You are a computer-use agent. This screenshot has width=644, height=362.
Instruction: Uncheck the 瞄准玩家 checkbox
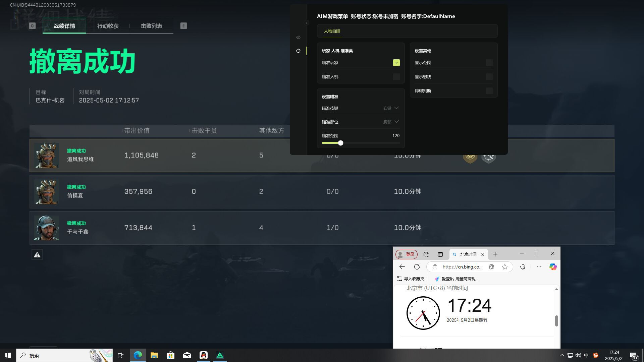tap(396, 63)
